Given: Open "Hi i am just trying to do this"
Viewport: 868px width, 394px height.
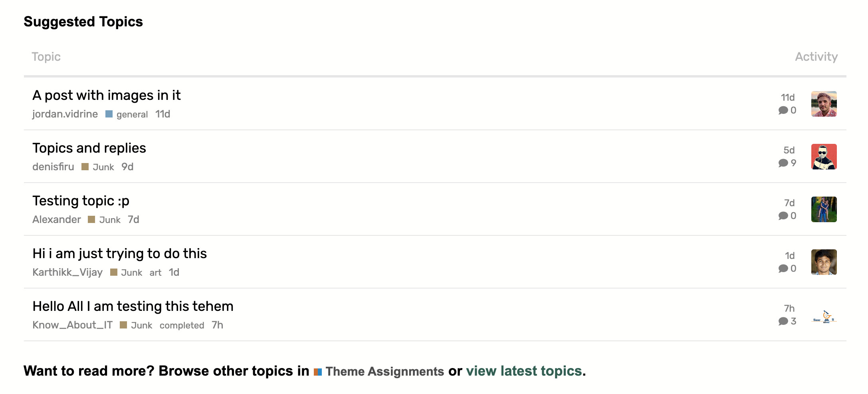Looking at the screenshot, I should (119, 254).
